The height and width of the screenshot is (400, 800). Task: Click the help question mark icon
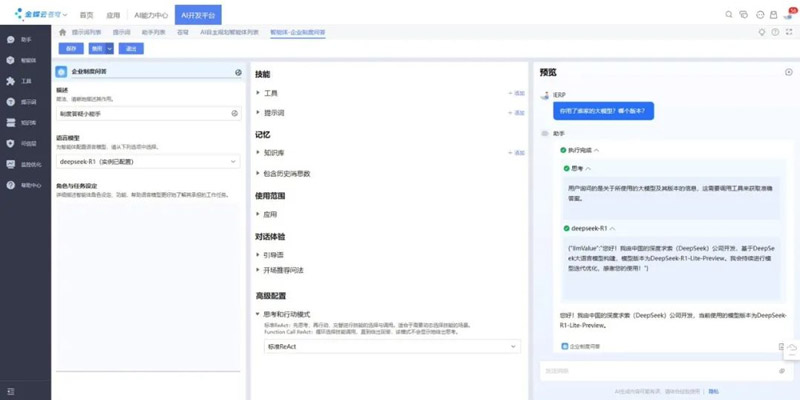click(776, 32)
